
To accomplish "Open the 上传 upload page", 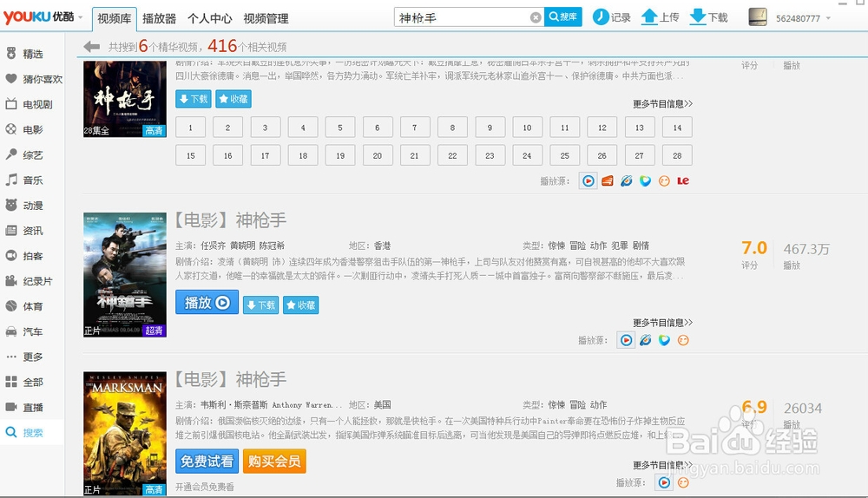I will pyautogui.click(x=660, y=17).
